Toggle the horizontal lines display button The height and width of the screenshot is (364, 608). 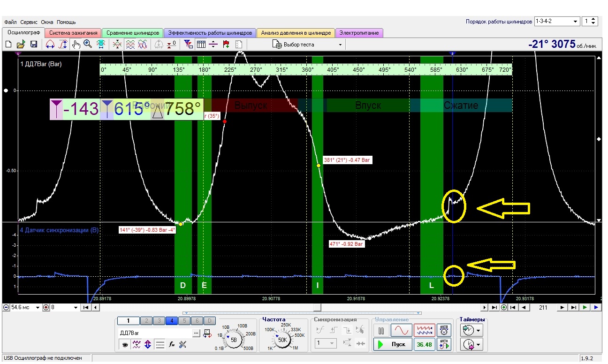pos(160,344)
